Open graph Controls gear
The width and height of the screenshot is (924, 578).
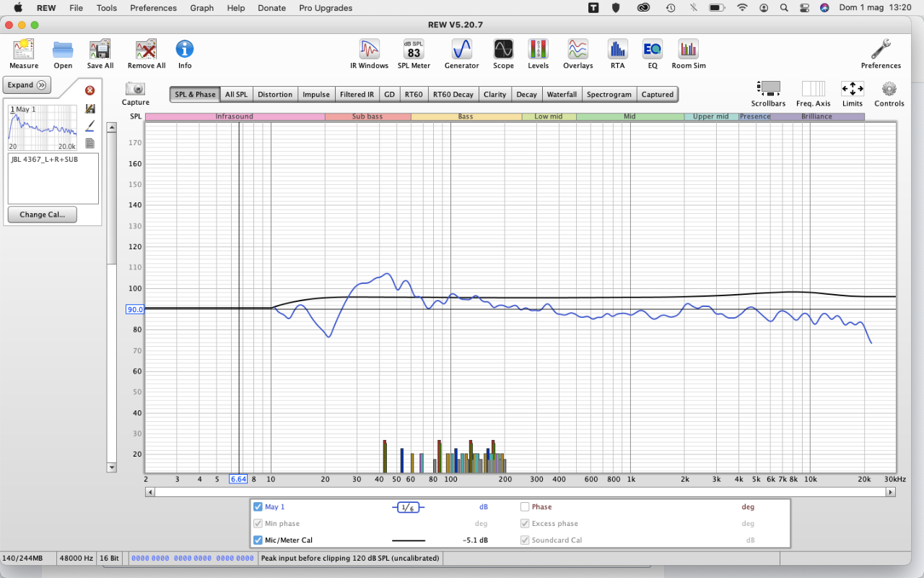[889, 93]
